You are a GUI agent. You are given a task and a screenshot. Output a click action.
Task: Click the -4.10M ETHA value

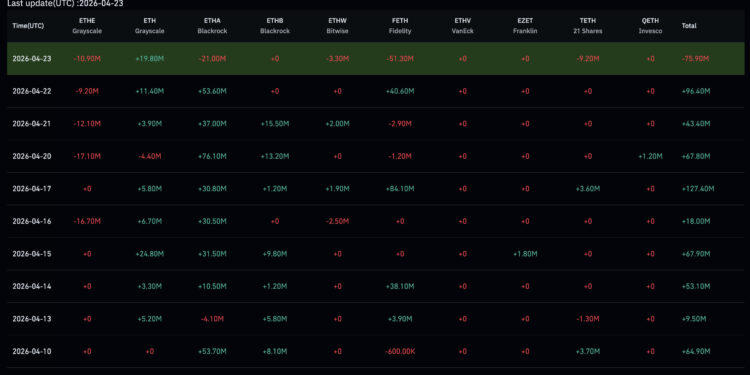(212, 319)
